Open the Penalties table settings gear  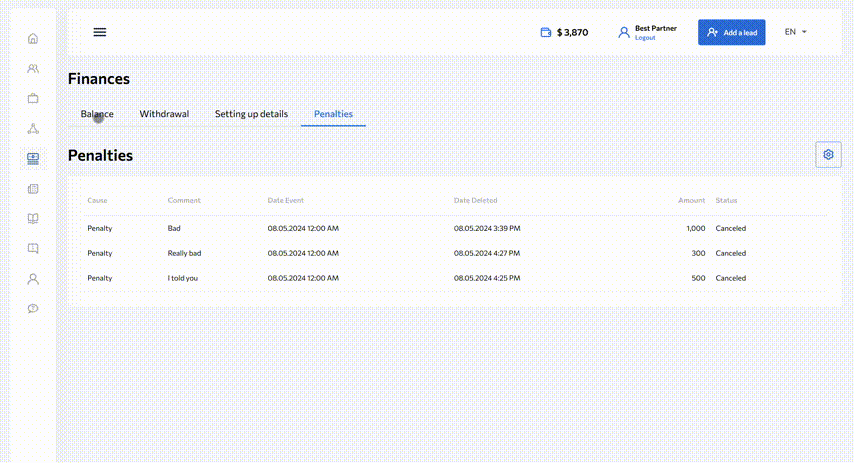tap(828, 155)
